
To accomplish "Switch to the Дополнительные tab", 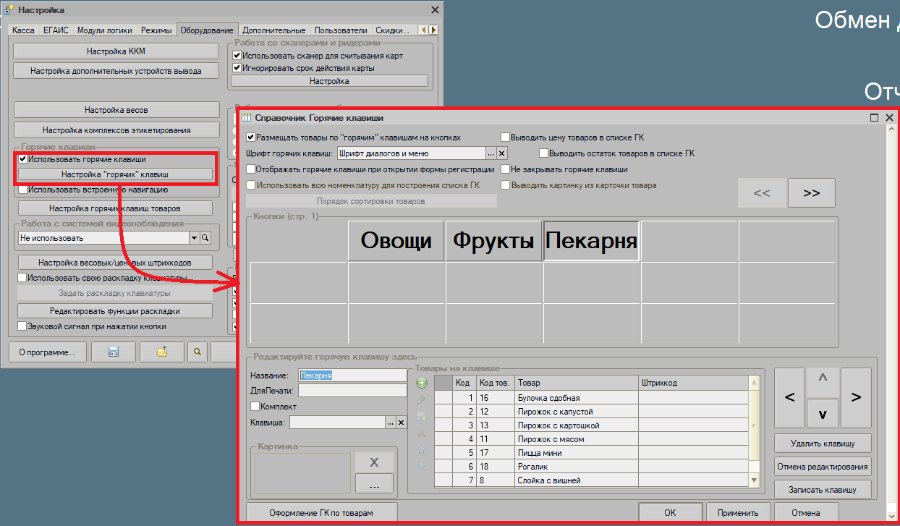I will [x=274, y=30].
